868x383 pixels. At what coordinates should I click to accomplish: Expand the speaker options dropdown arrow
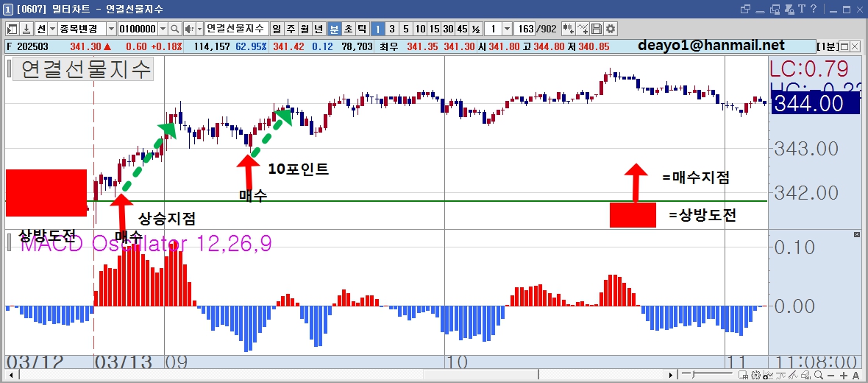[200, 29]
